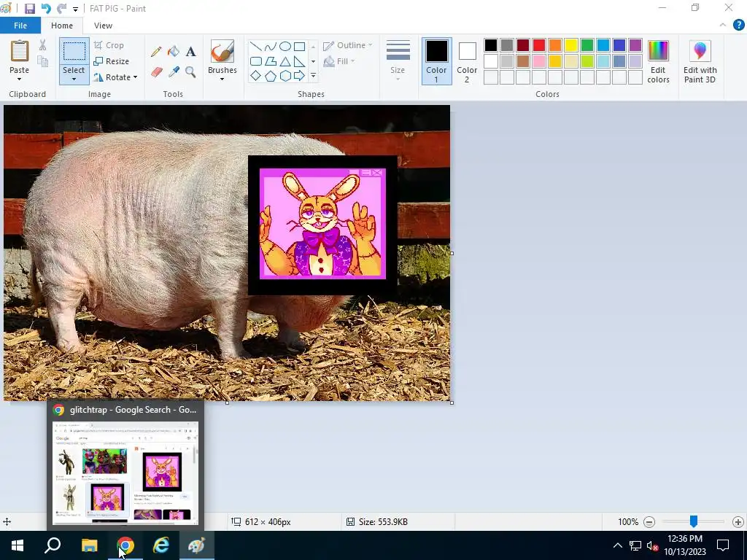The width and height of the screenshot is (747, 560).
Task: Open File Explorer from the taskbar
Action: coord(89,545)
